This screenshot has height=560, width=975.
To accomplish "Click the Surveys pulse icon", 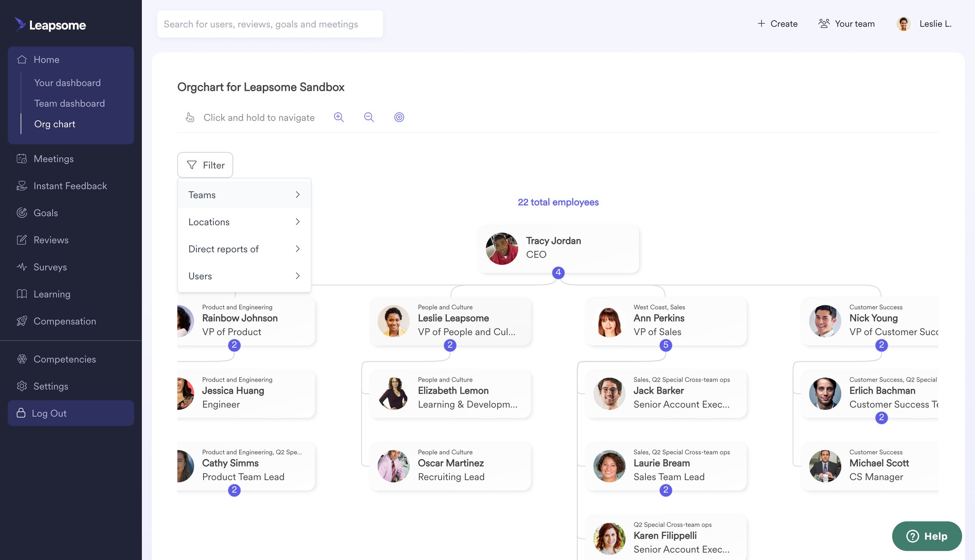I will [x=22, y=267].
